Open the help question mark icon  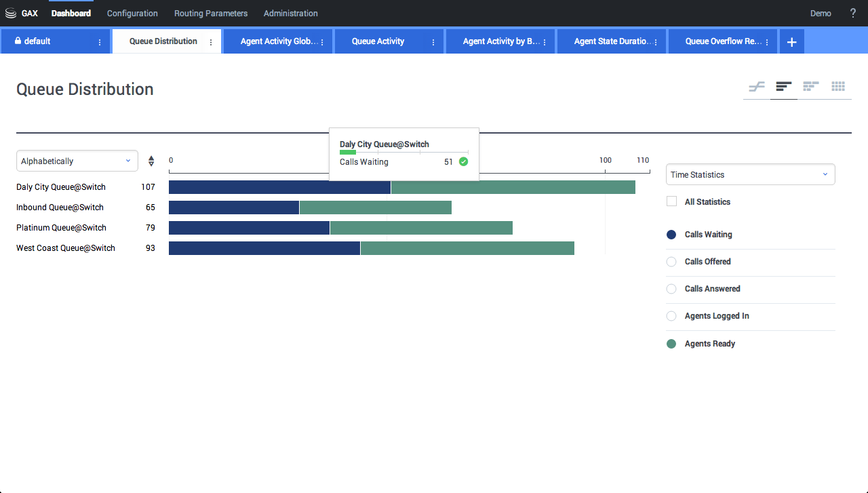853,14
